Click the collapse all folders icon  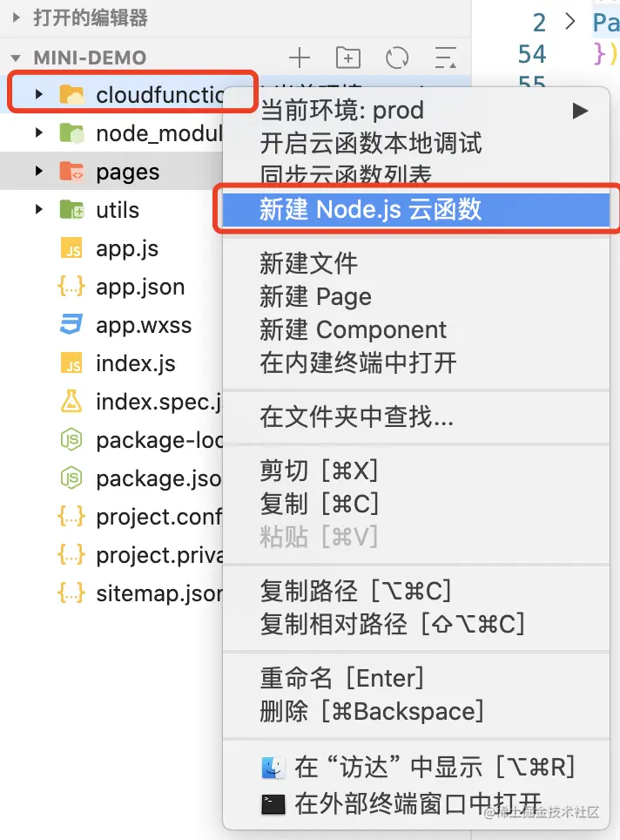coord(445,58)
